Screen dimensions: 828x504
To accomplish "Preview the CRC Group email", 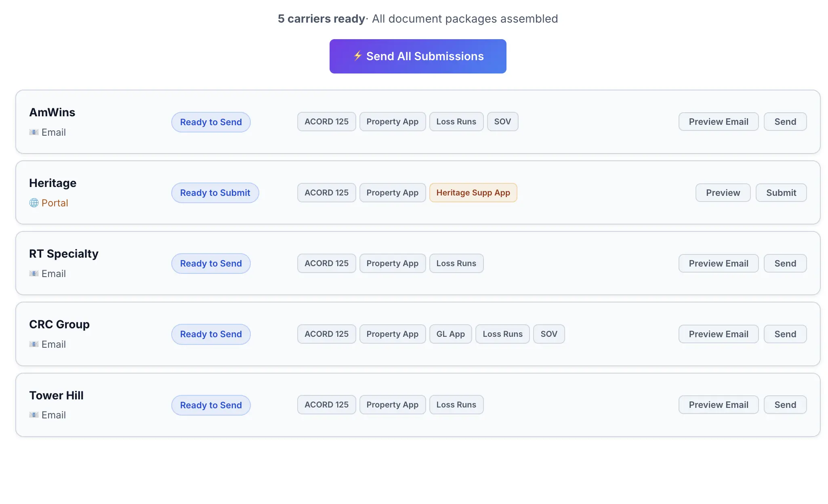I will [718, 334].
